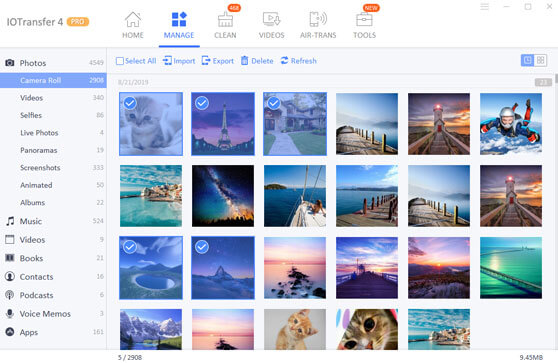The image size is (558, 363).
Task: Export selected photos
Action: [218, 61]
